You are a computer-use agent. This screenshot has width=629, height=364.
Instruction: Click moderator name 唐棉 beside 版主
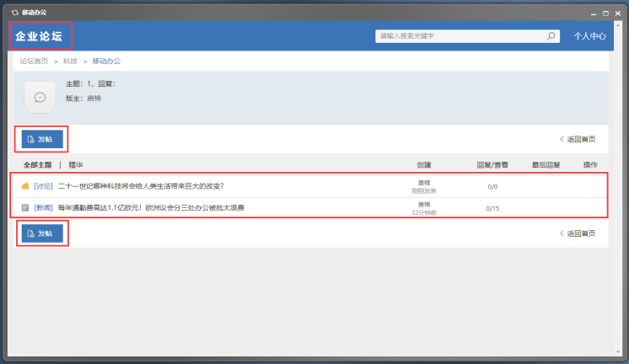click(x=94, y=99)
